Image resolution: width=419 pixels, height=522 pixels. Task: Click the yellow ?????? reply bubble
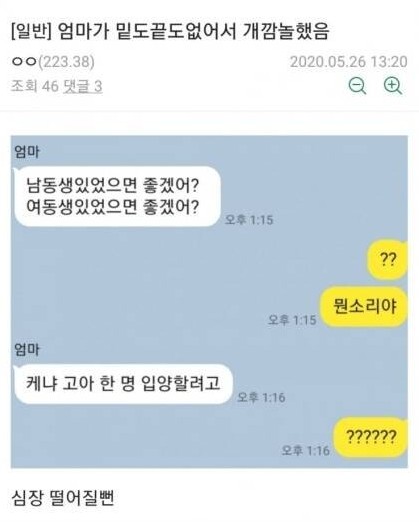tap(371, 437)
